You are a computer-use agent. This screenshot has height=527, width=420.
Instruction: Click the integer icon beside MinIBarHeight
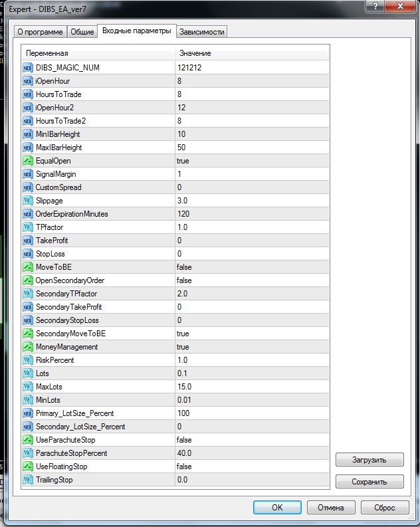pos(28,134)
